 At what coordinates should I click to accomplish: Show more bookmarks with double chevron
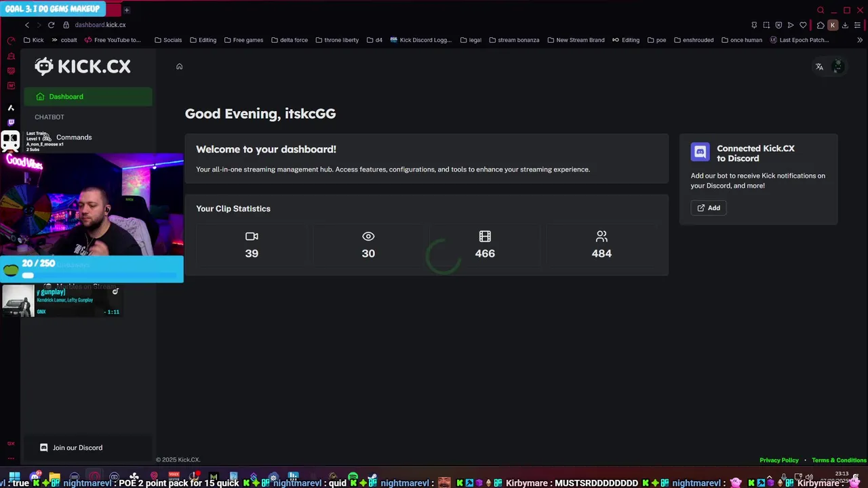860,40
